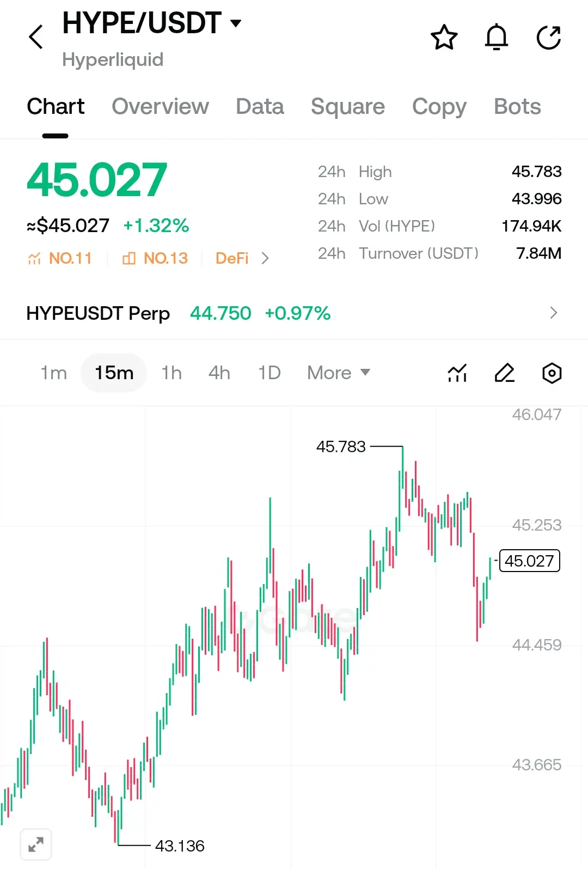Tap the DeFi category link
The image size is (588, 869).
232,258
